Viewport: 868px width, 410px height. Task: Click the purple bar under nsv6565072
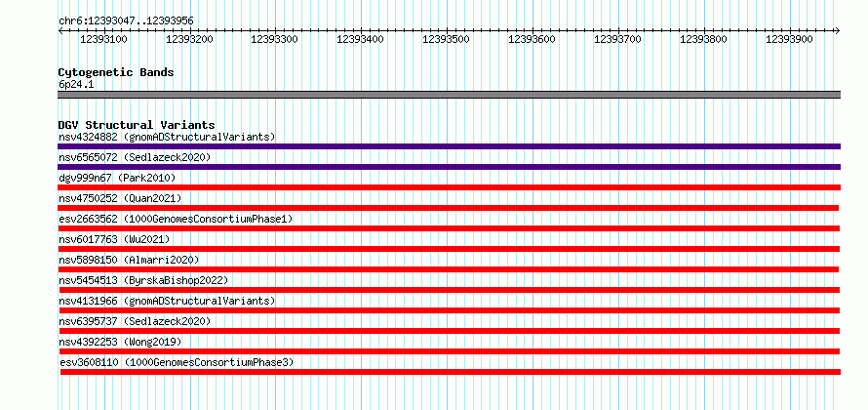[449, 167]
